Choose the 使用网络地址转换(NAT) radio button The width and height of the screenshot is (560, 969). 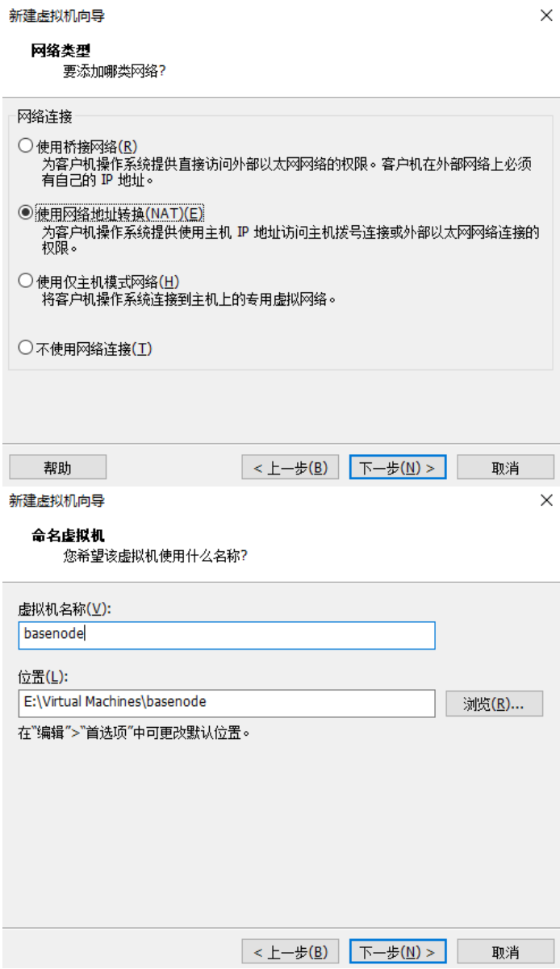25,213
